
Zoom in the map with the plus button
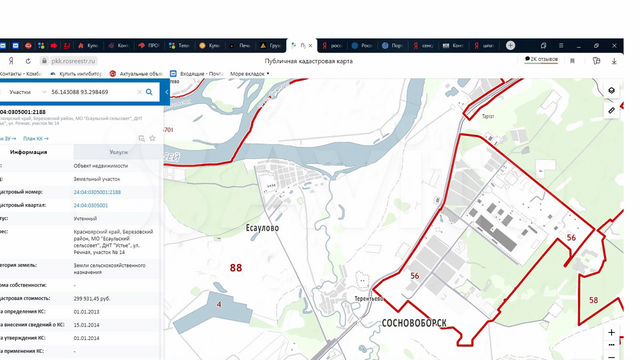click(x=611, y=332)
